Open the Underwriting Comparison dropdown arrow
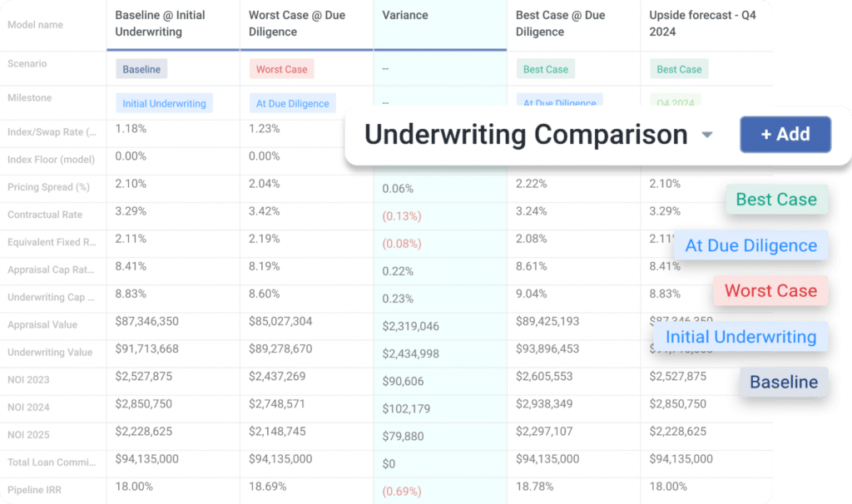 click(706, 134)
